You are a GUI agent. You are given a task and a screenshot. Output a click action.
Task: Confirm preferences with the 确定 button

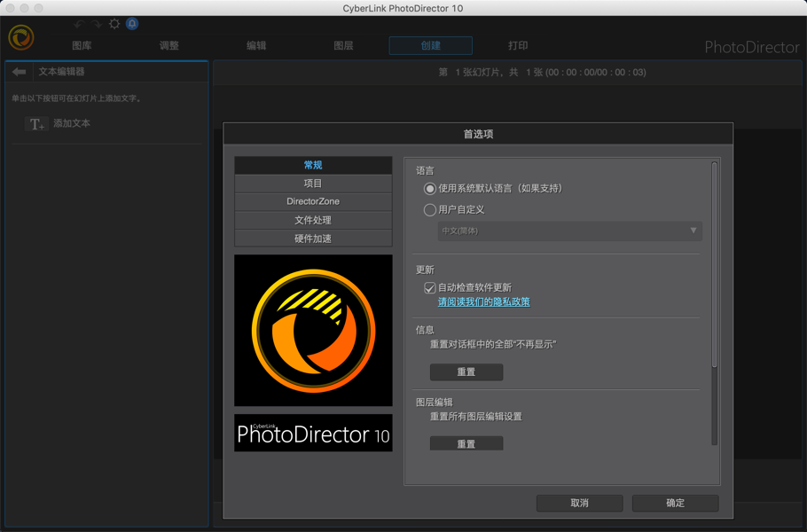pyautogui.click(x=674, y=503)
